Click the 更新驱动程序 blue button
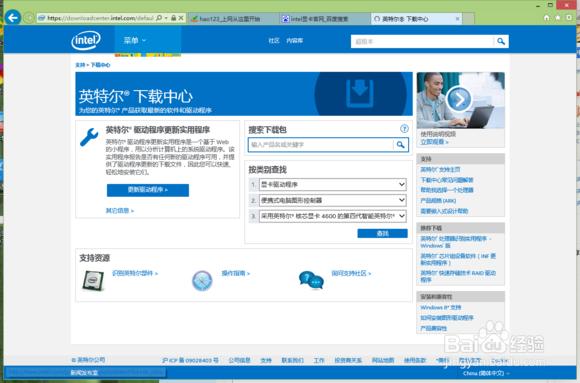Screen dimensions: 580x383 148,190
